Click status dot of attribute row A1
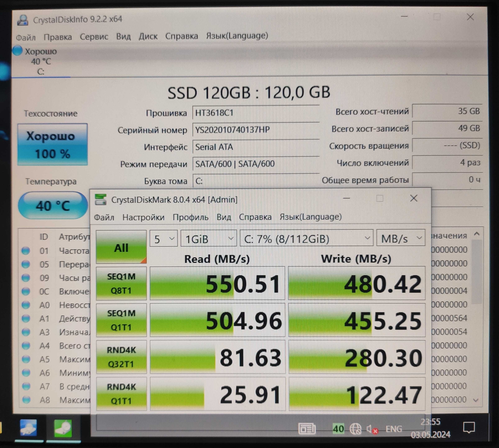Screen dimensions: 499x448 coord(26,318)
